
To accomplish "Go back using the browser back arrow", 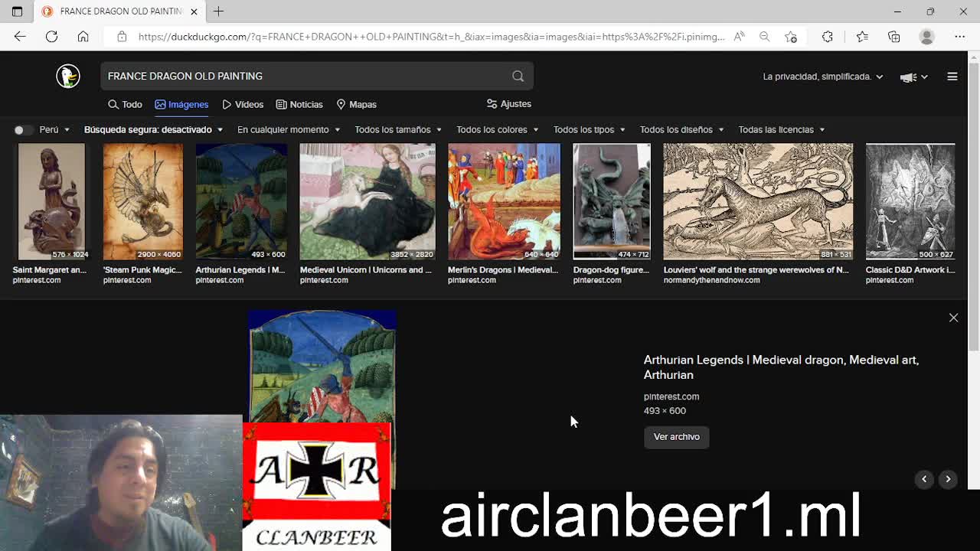I will click(20, 37).
